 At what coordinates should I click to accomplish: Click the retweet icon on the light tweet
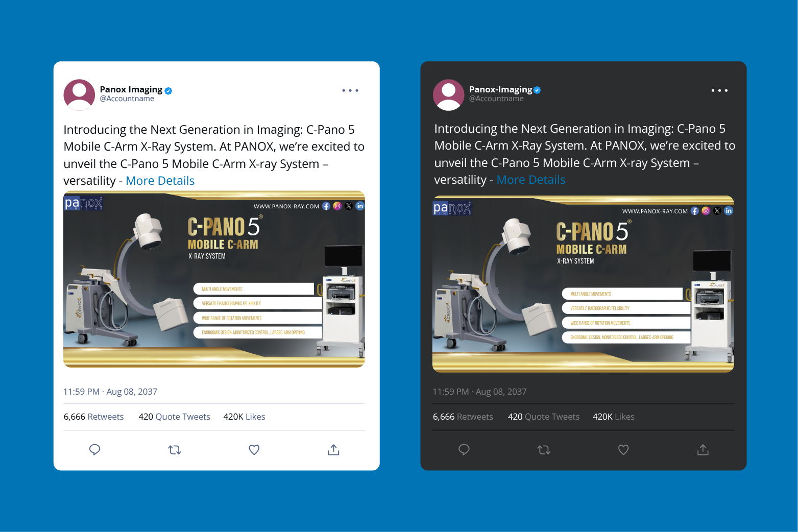point(175,450)
